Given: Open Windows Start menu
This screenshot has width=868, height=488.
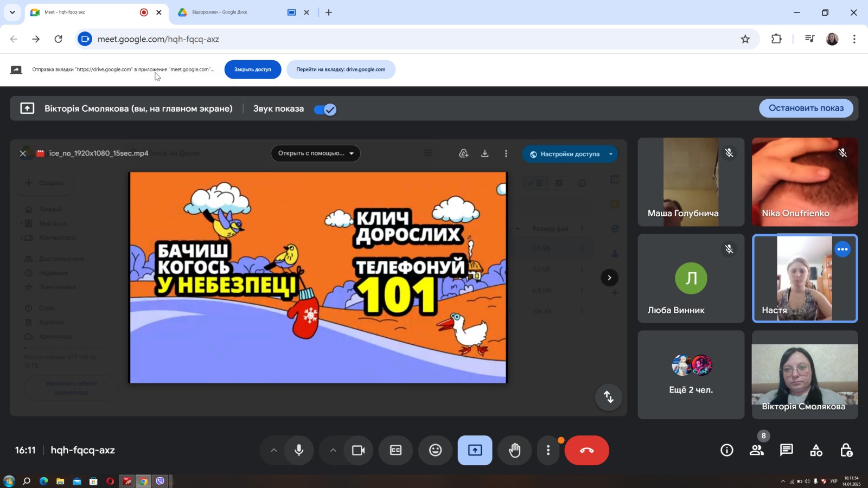Looking at the screenshot, I should pyautogui.click(x=9, y=481).
